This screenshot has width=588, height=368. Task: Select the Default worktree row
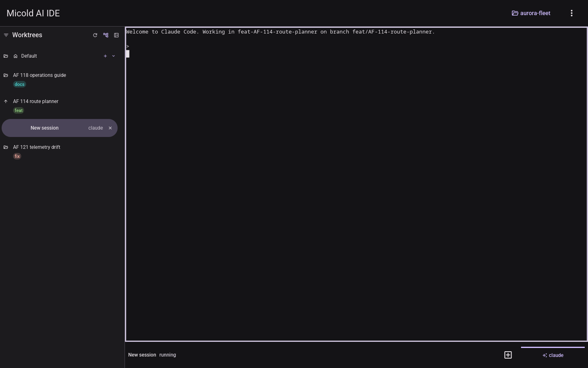pyautogui.click(x=60, y=56)
